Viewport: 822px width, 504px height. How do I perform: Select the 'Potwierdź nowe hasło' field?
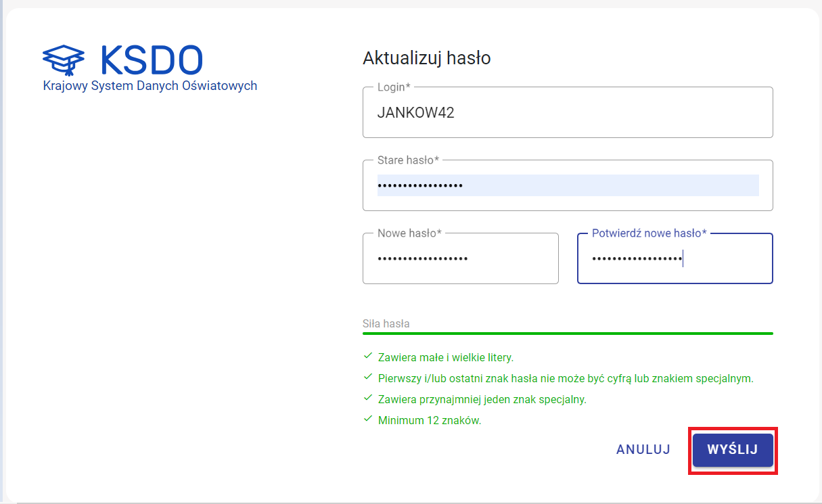point(674,258)
